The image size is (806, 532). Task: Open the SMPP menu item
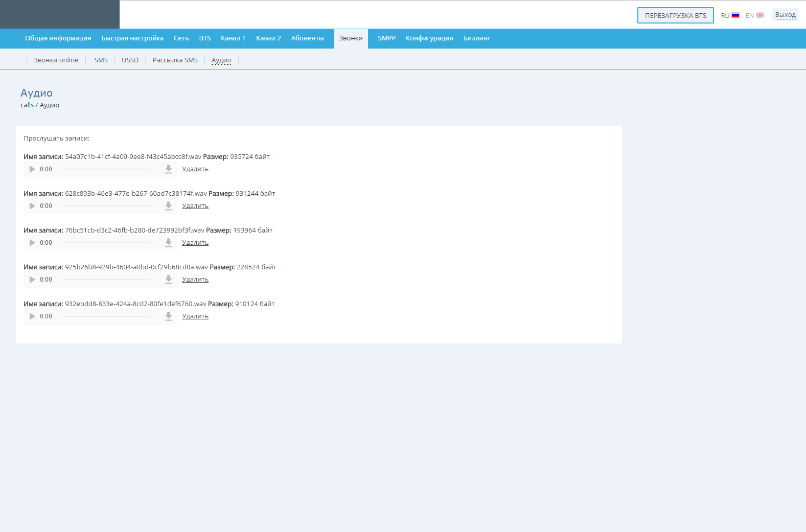387,38
